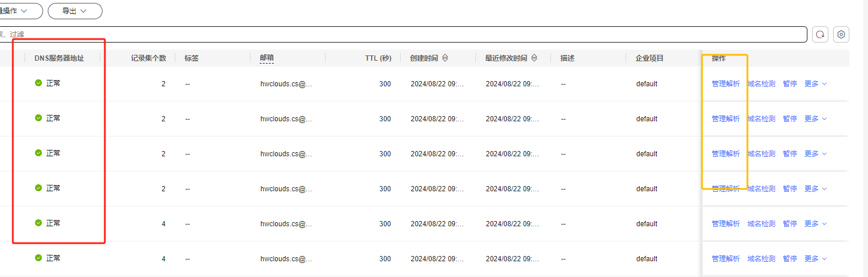Sort by 最近修改时间 column sort icon
868x277 pixels.
tap(534, 58)
